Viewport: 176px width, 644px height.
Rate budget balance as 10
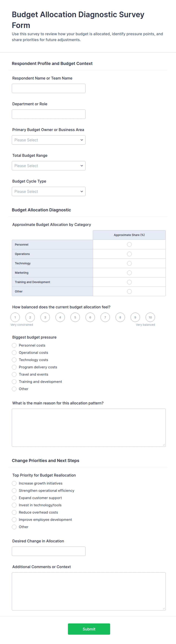coord(150,318)
